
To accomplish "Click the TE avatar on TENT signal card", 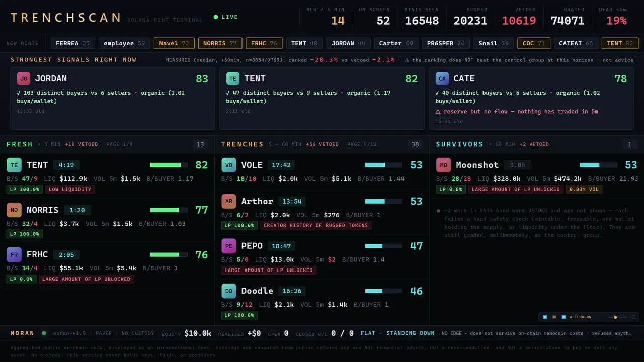I will click(232, 78).
